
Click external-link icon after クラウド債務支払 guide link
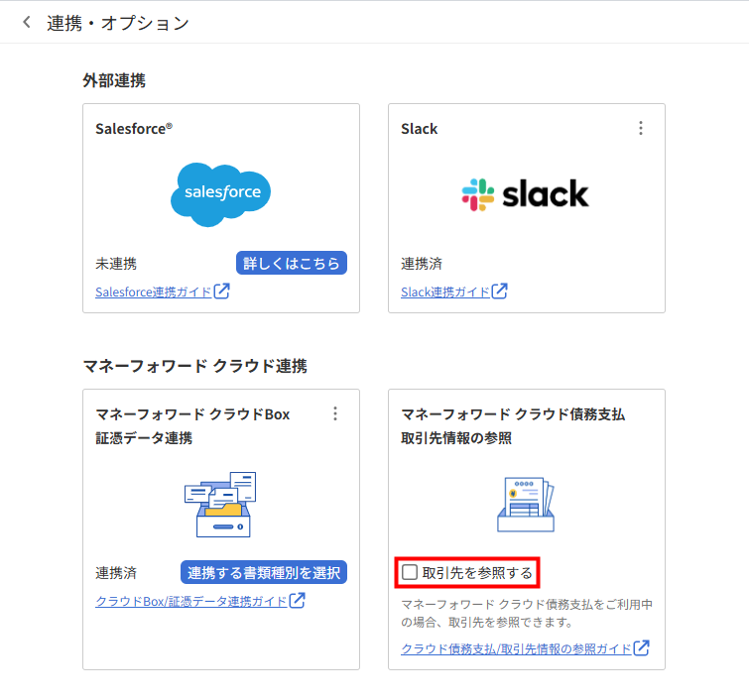click(642, 647)
